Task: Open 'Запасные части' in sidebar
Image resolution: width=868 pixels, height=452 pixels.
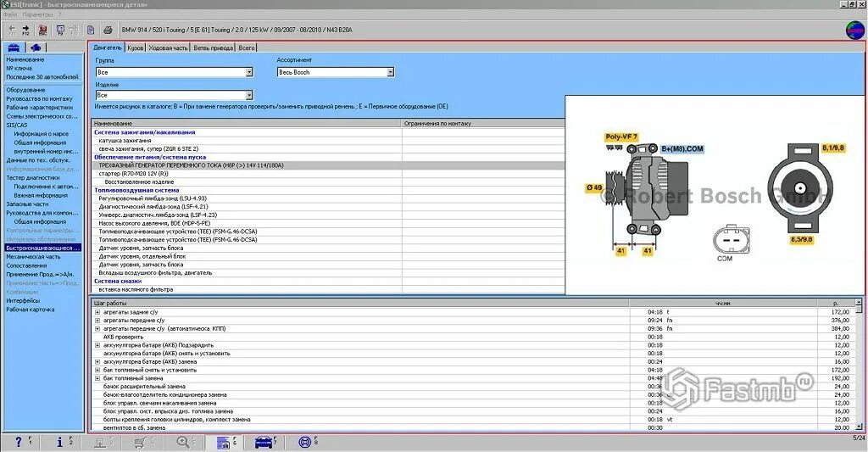Action: pos(27,204)
